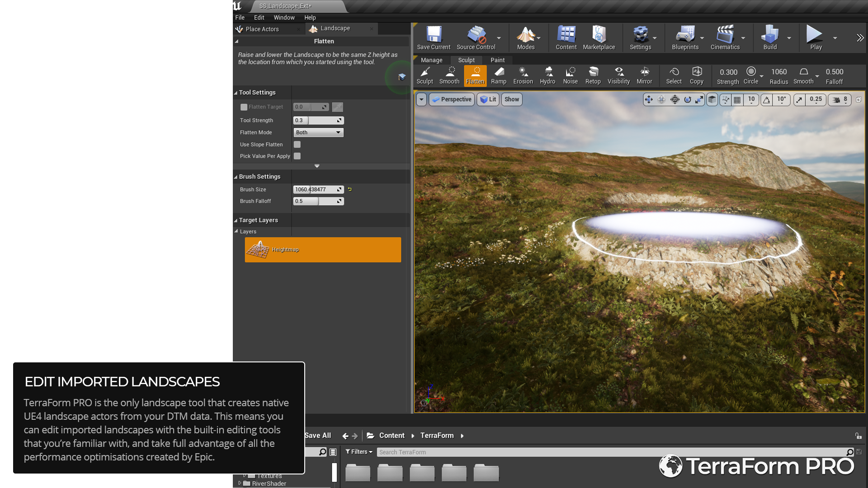Open the Help menu
868x488 pixels.
310,18
